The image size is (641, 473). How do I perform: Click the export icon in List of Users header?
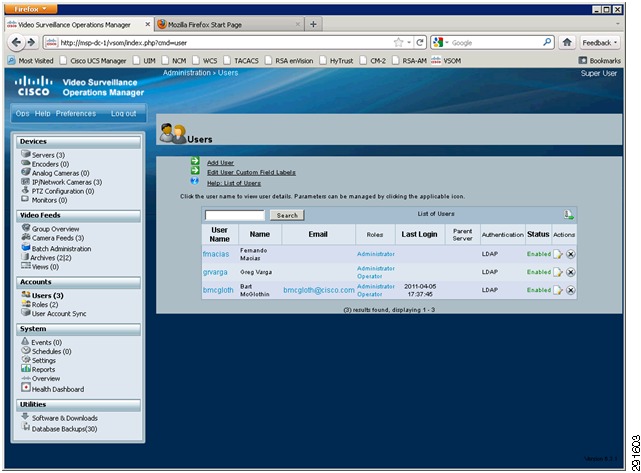point(569,215)
